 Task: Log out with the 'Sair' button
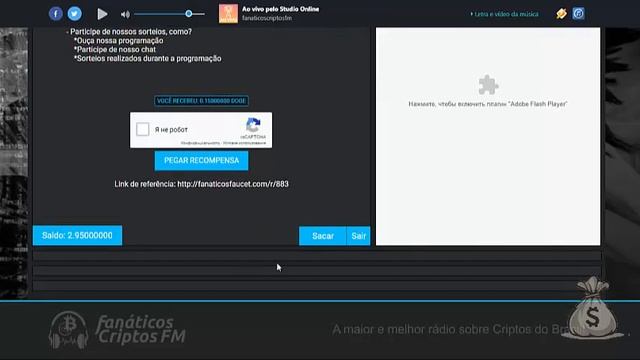coord(358,236)
